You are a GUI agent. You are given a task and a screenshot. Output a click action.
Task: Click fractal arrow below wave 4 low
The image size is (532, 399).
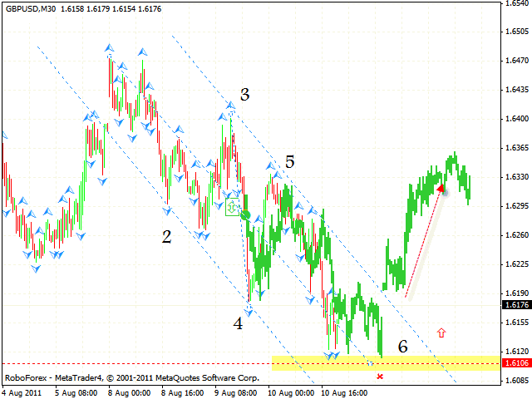pyautogui.click(x=249, y=313)
